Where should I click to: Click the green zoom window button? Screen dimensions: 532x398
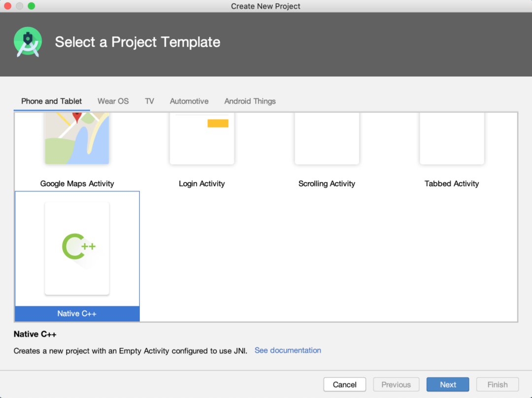pyautogui.click(x=31, y=6)
